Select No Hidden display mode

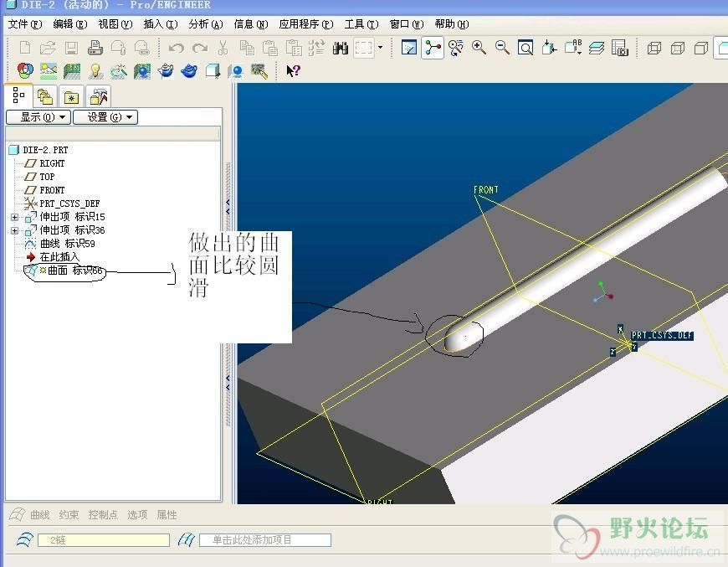pos(701,48)
